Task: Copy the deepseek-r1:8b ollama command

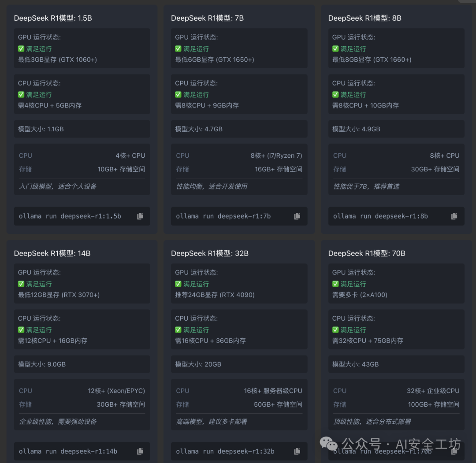Action: coord(454,216)
